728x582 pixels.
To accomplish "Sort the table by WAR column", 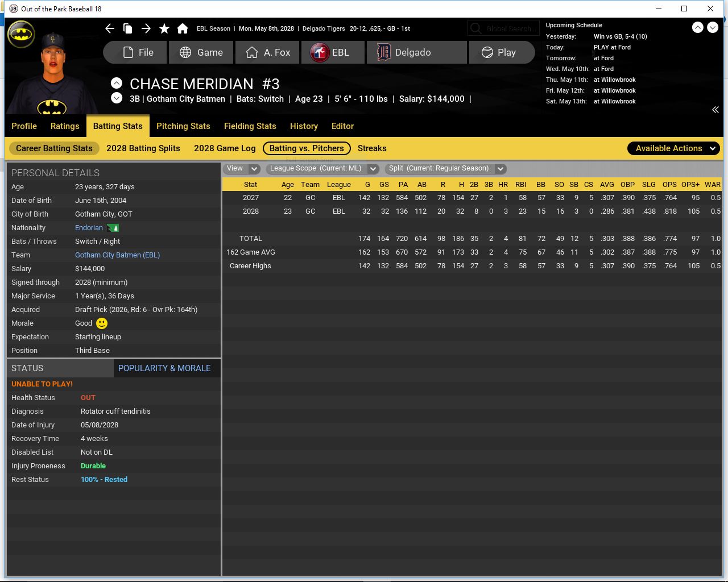I will (x=713, y=185).
